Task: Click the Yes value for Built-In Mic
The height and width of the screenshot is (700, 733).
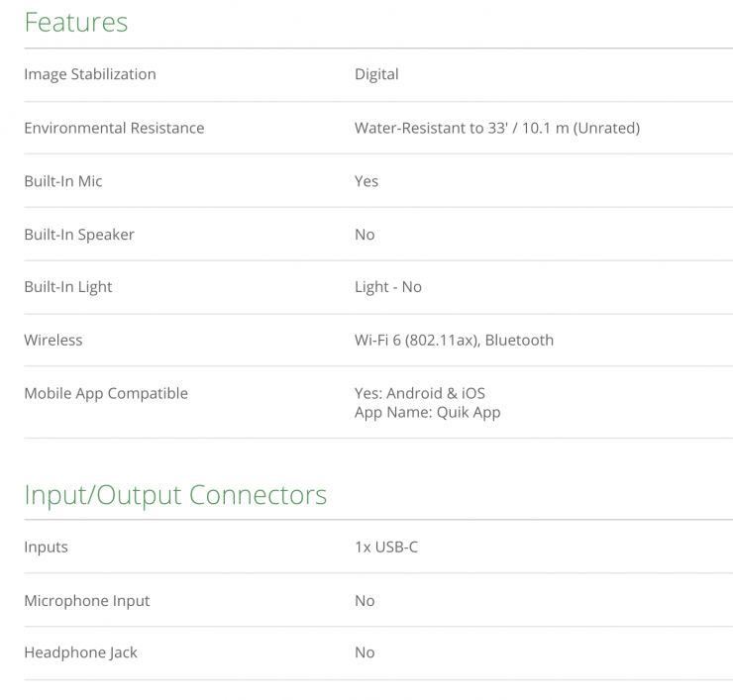Action: (x=366, y=181)
